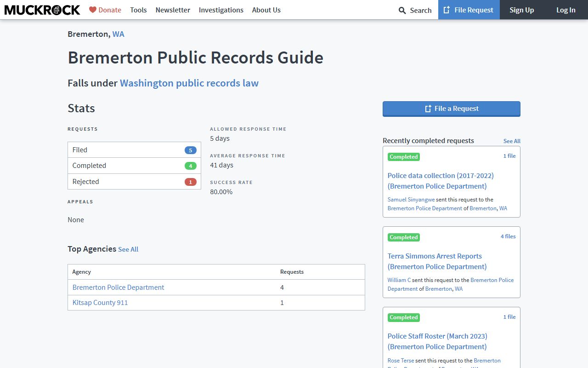
Task: Click the blue Filed count badge 5
Action: tap(191, 150)
